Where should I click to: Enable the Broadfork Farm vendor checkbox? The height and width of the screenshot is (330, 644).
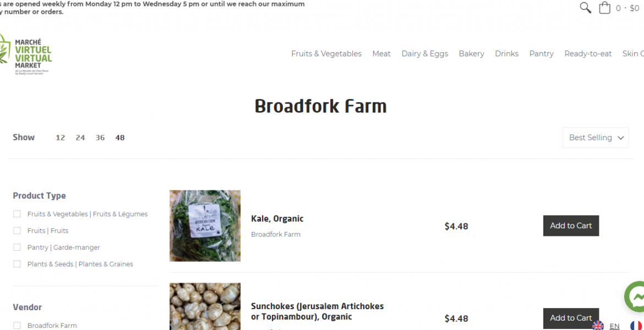pos(17,326)
